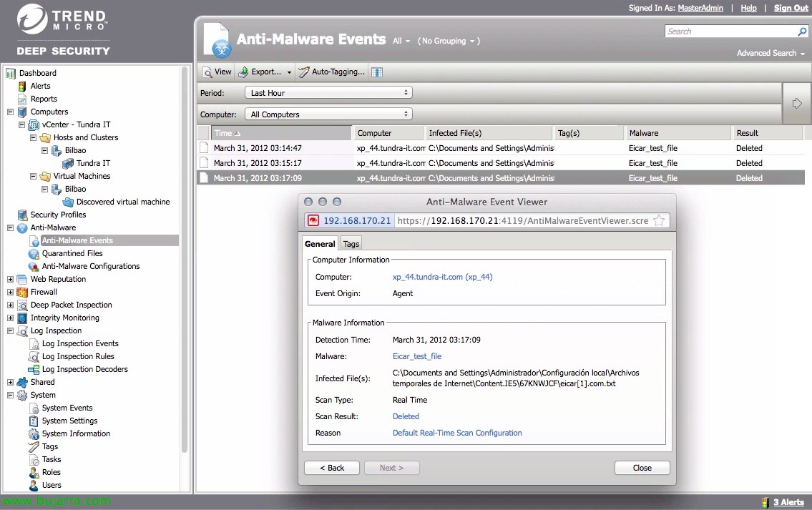812x510 pixels.
Task: Click the Web Reputation icon
Action: (22, 279)
